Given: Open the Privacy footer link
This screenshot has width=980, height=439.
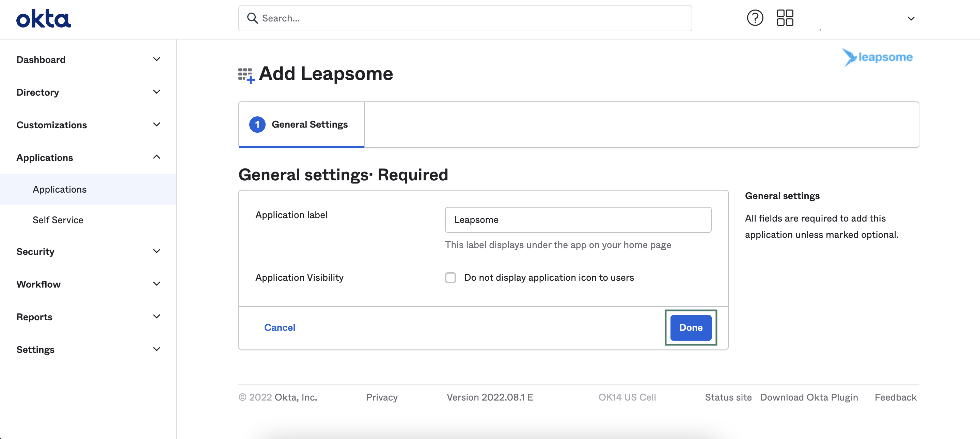Looking at the screenshot, I should coord(382,397).
